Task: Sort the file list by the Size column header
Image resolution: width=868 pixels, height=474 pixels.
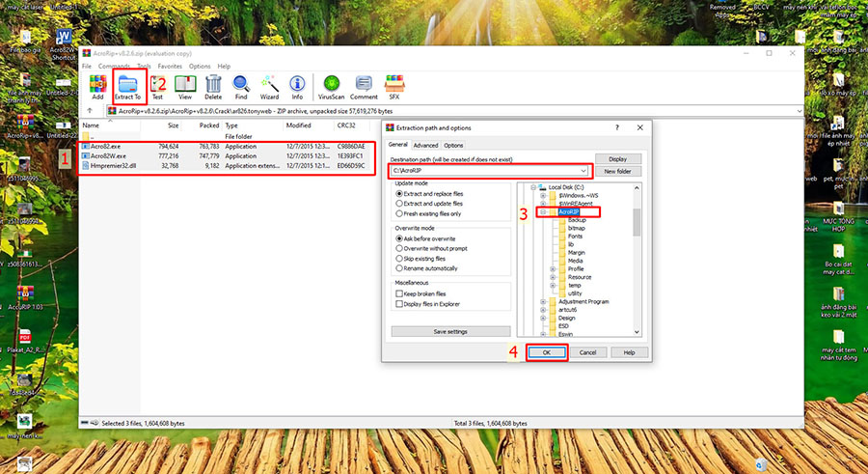Action: coord(174,125)
